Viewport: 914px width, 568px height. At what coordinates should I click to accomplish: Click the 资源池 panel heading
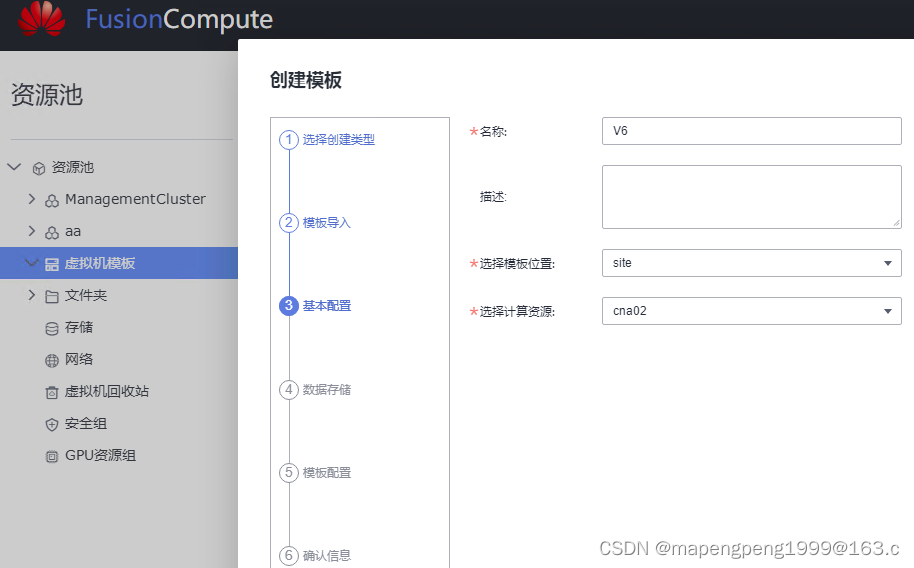coord(47,94)
